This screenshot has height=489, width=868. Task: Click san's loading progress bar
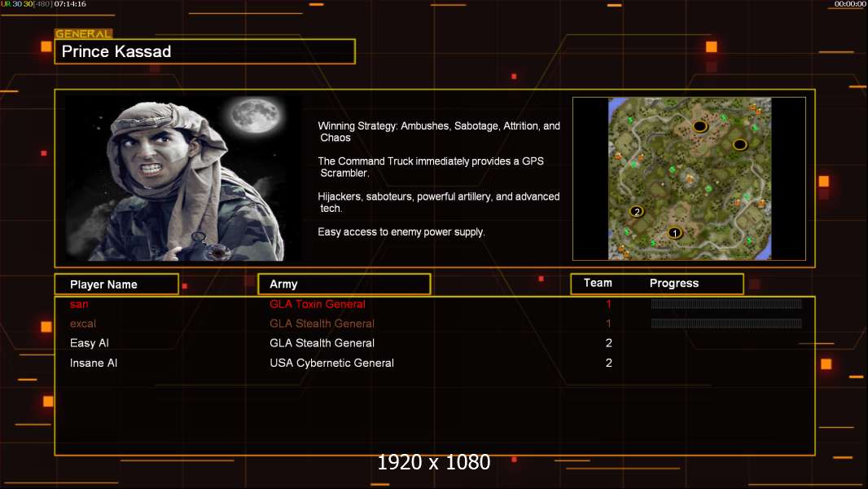[726, 303]
